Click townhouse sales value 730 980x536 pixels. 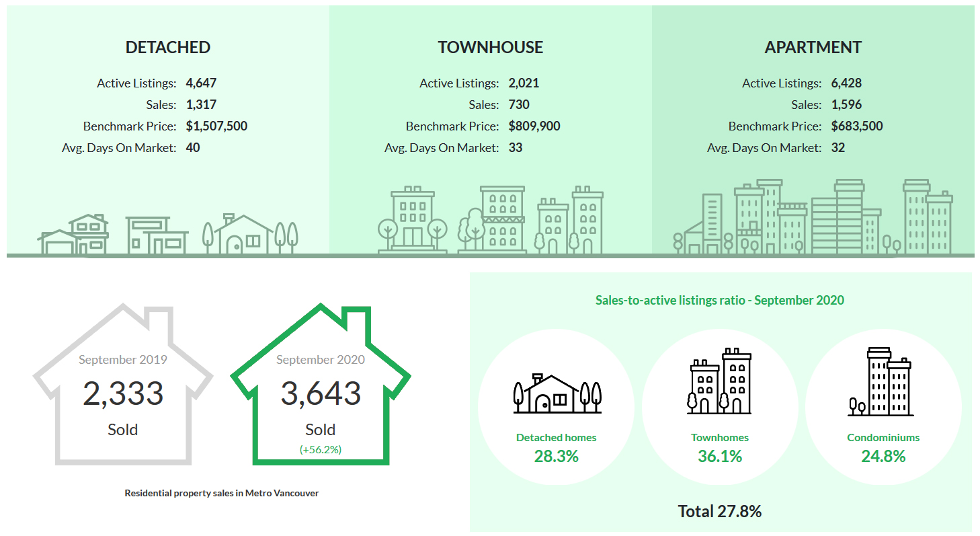tap(519, 105)
